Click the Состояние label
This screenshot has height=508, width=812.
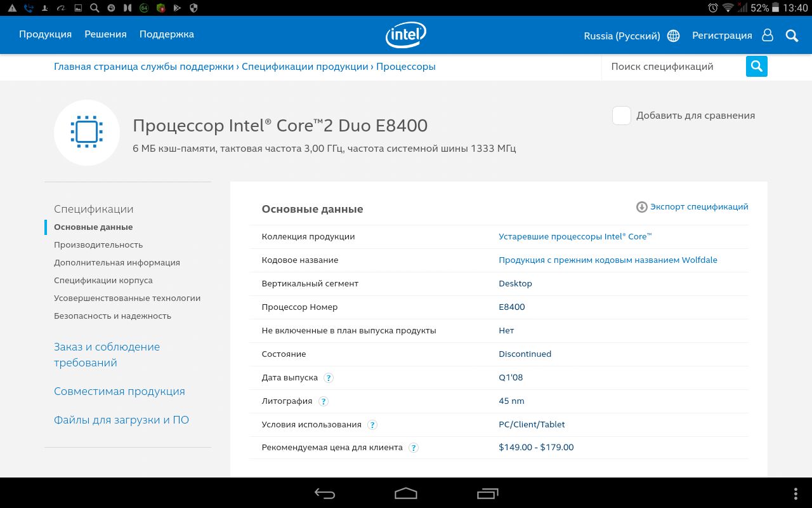(284, 354)
